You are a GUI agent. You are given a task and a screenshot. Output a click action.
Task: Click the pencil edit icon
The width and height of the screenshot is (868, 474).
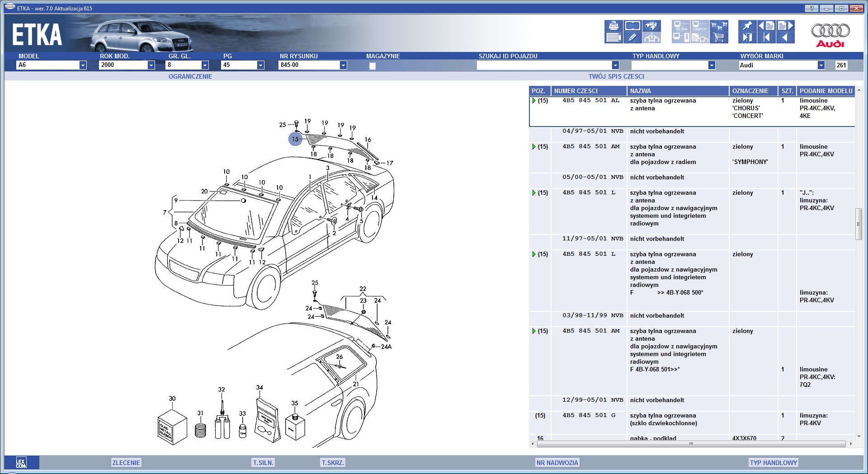(632, 38)
